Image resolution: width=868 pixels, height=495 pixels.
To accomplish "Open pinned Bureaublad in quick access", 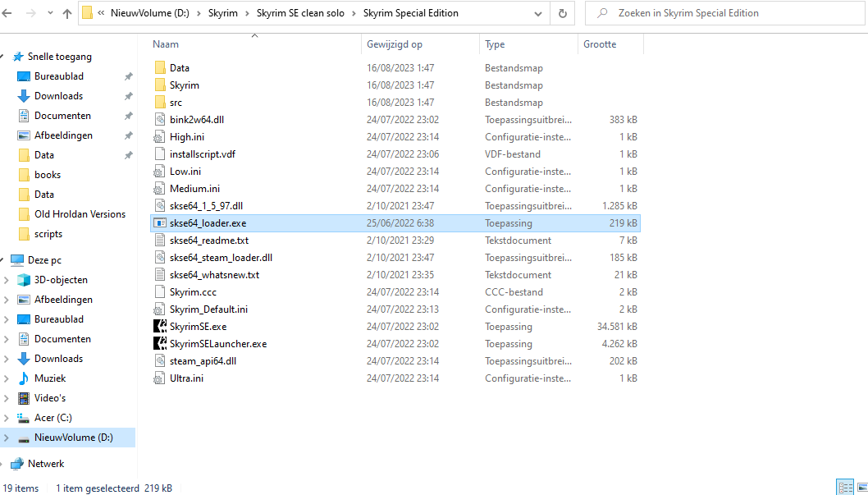I will [x=59, y=76].
